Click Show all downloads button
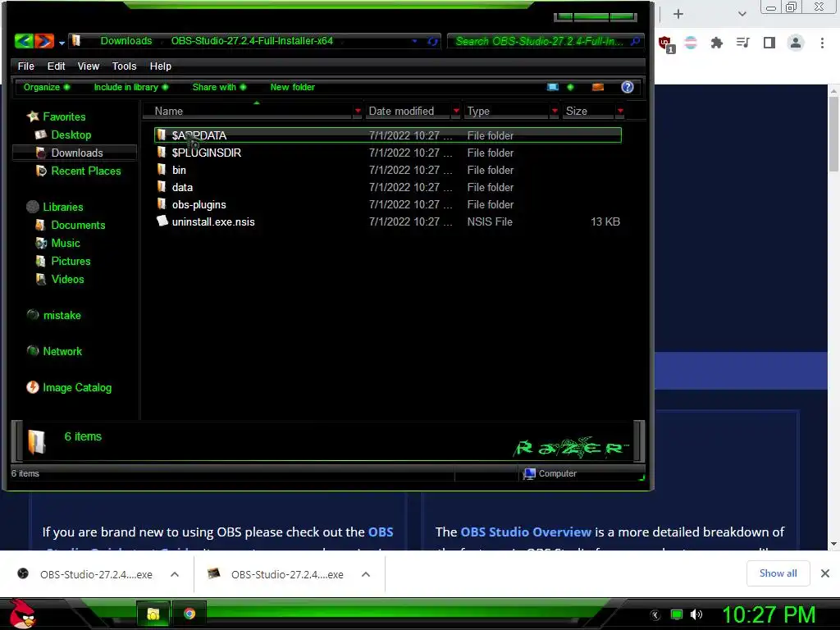The image size is (840, 630). tap(778, 573)
